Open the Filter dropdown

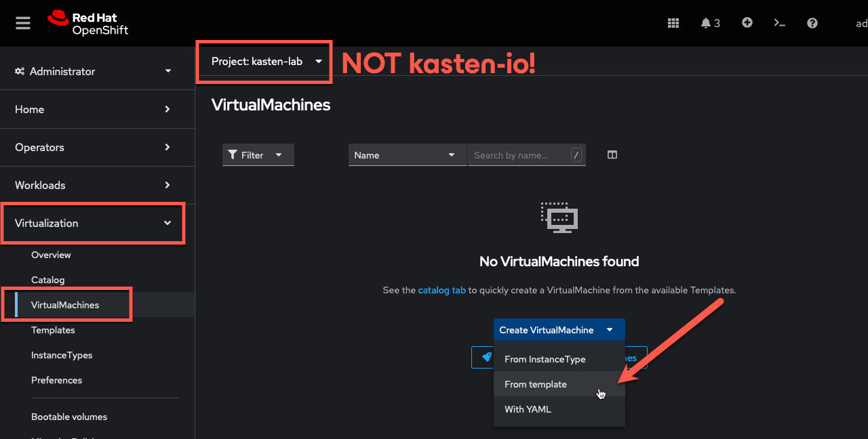point(258,154)
